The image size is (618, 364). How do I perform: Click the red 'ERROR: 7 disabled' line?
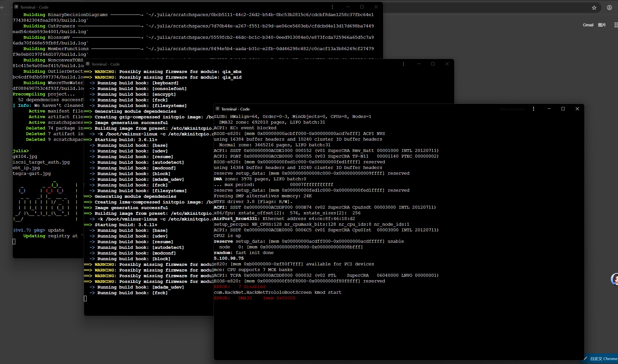[x=240, y=287]
